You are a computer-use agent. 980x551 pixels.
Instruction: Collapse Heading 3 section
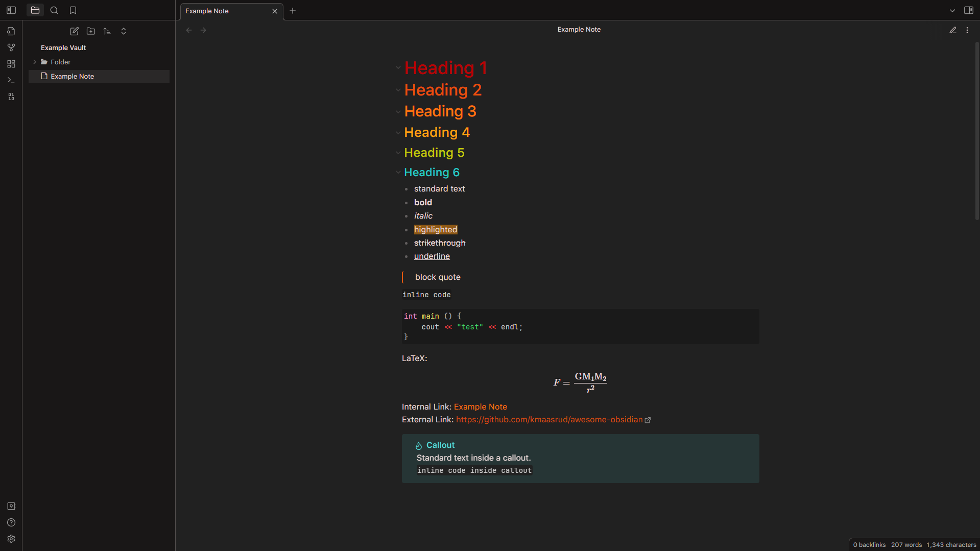[398, 111]
